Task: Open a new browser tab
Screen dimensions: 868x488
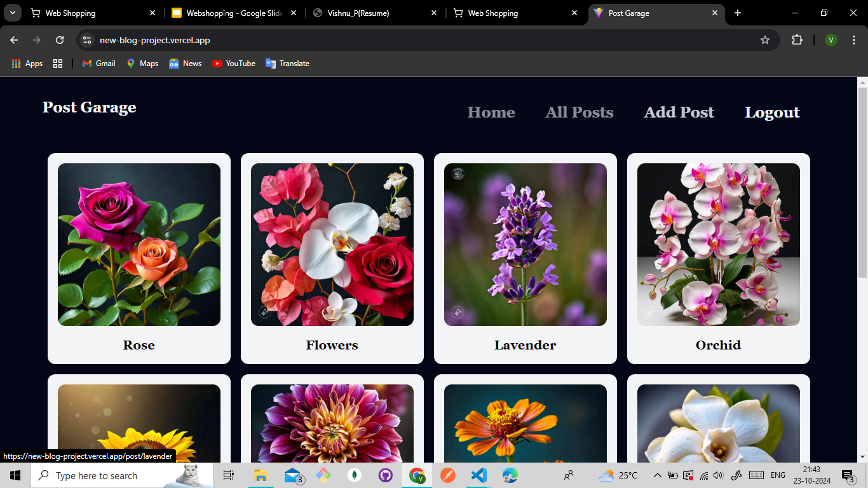Action: coord(737,13)
